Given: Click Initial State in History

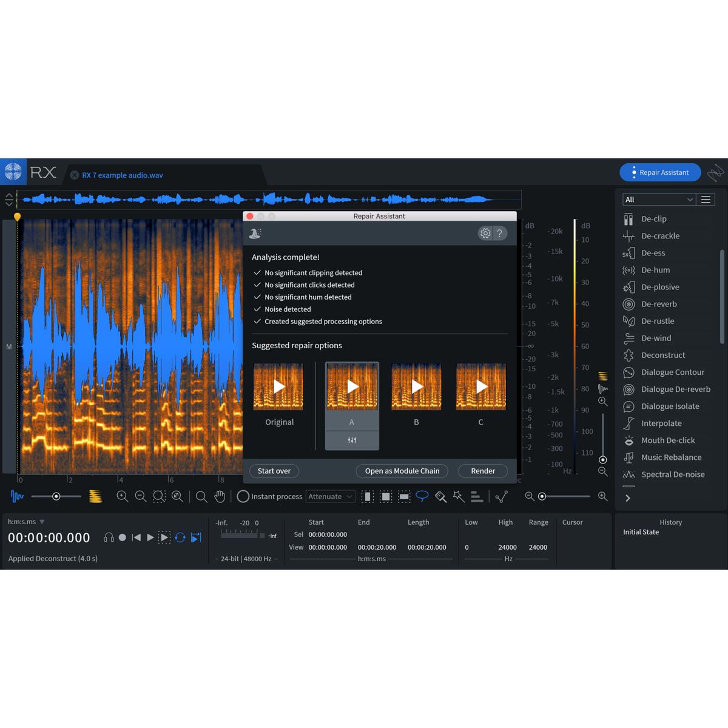Looking at the screenshot, I should pyautogui.click(x=641, y=532).
